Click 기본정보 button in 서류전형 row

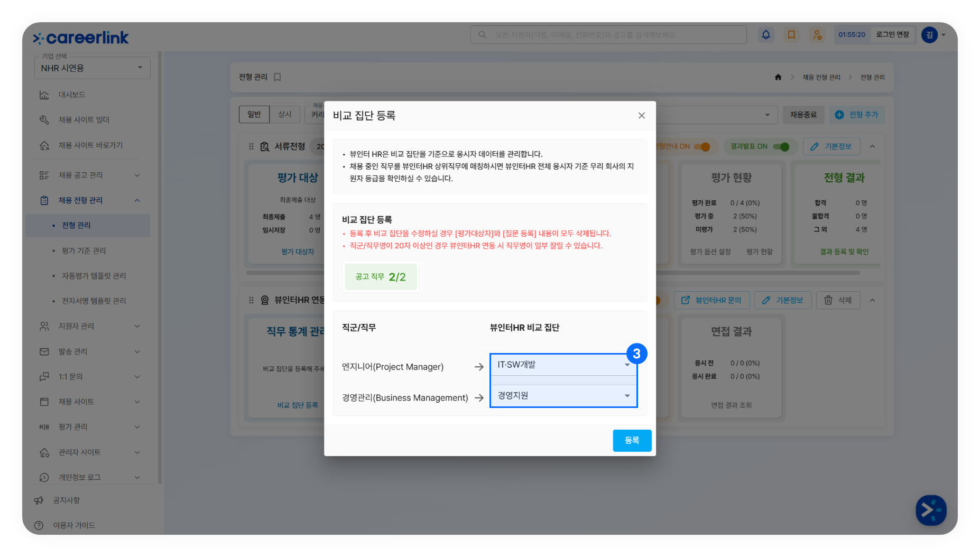pos(831,146)
